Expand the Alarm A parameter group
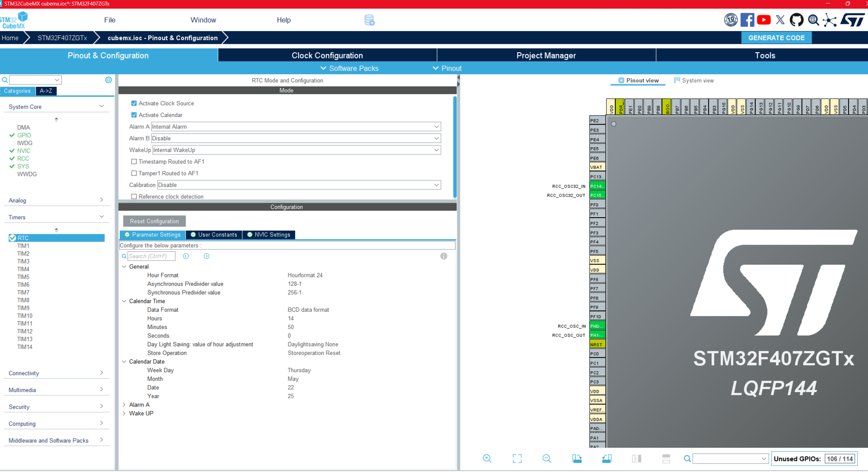 124,405
